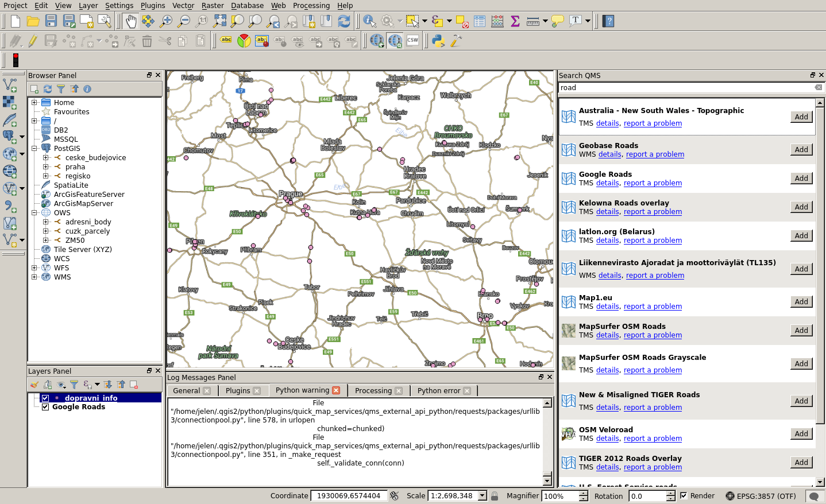Click the Open Project folder icon
The height and width of the screenshot is (504, 826).
point(33,21)
